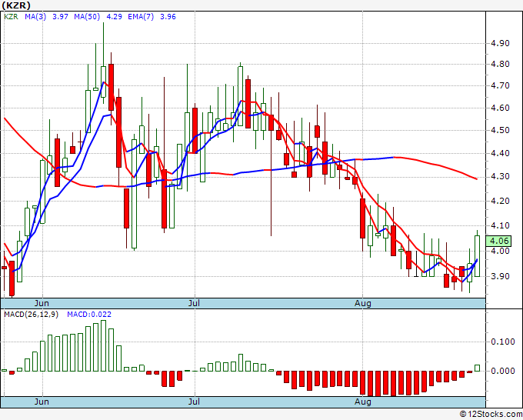The height and width of the screenshot is (420, 523).
Task: Click the 3.90 price axis label
Action: (501, 276)
